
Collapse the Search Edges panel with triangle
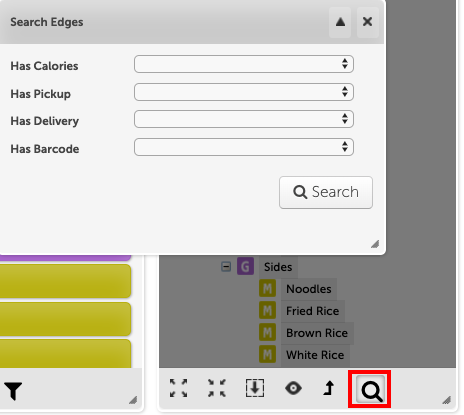(340, 22)
